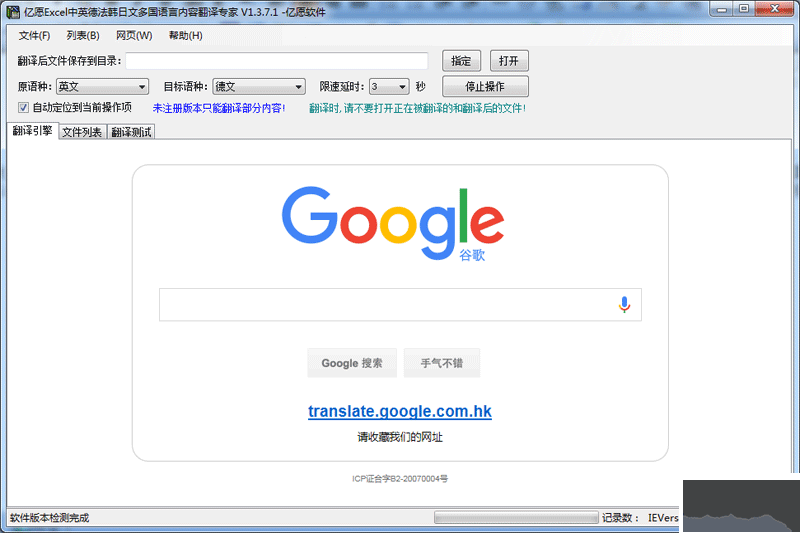Open the 文件(F) menu

click(34, 36)
